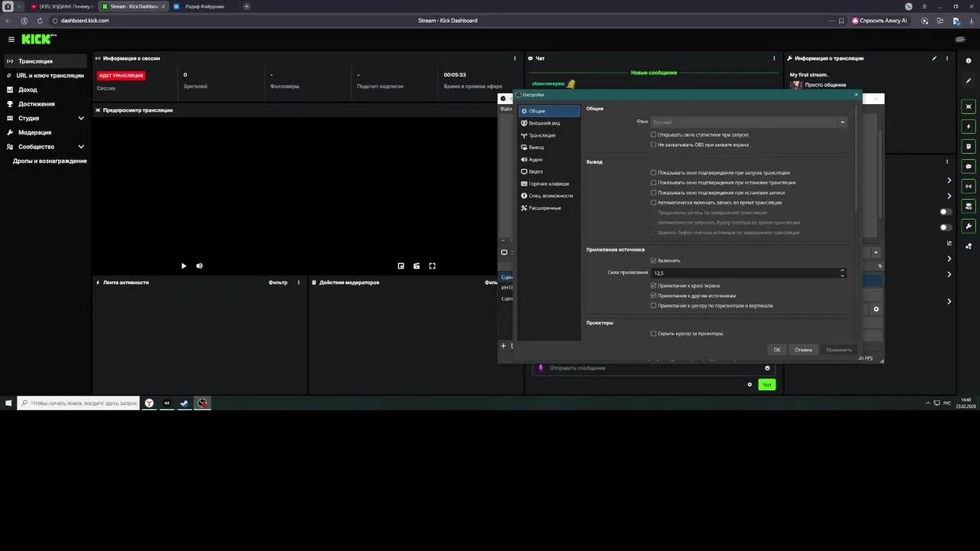Switch to 'Аудио' settings tab
This screenshot has width=980, height=551.
coord(548,160)
